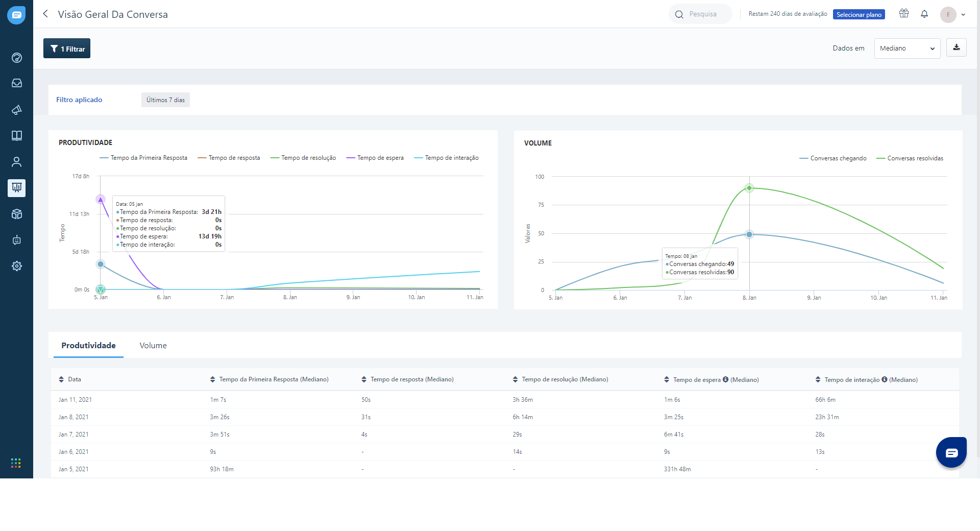Open the app switcher grid icon
This screenshot has width=980, height=531.
click(16, 463)
